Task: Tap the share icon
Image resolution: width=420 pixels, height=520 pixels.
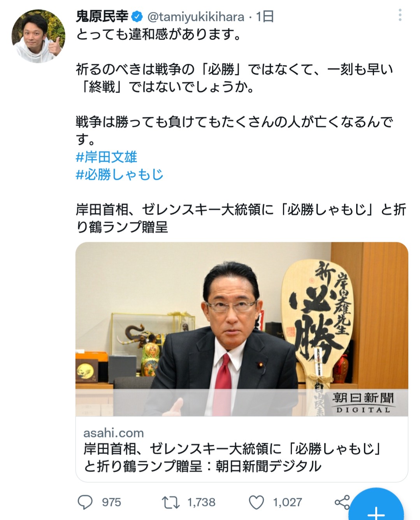Action: tap(342, 502)
